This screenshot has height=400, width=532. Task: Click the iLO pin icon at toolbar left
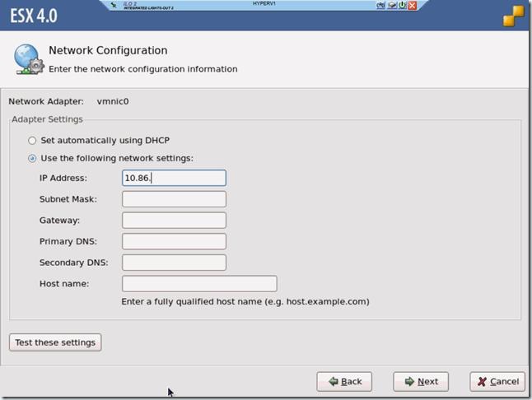114,5
